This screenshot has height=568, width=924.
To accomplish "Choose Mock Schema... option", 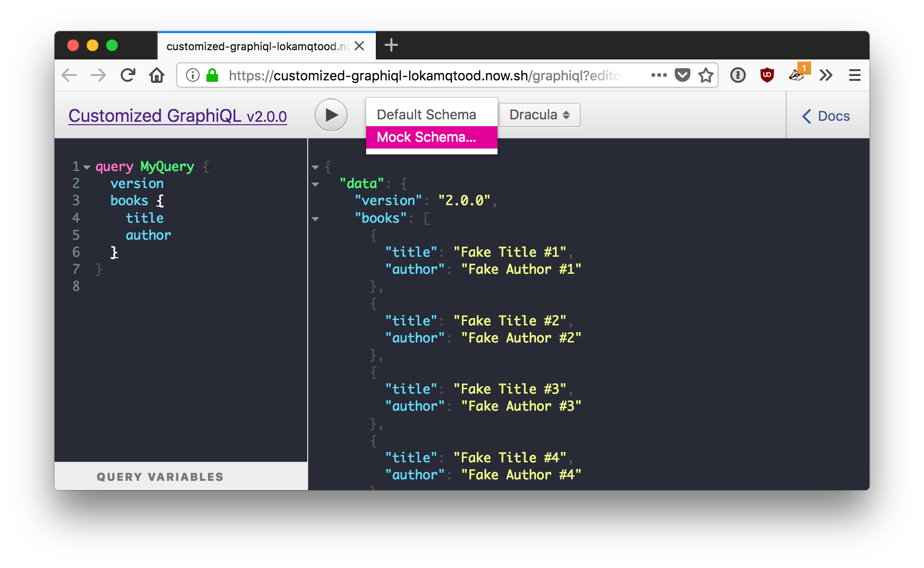I will pos(431,137).
